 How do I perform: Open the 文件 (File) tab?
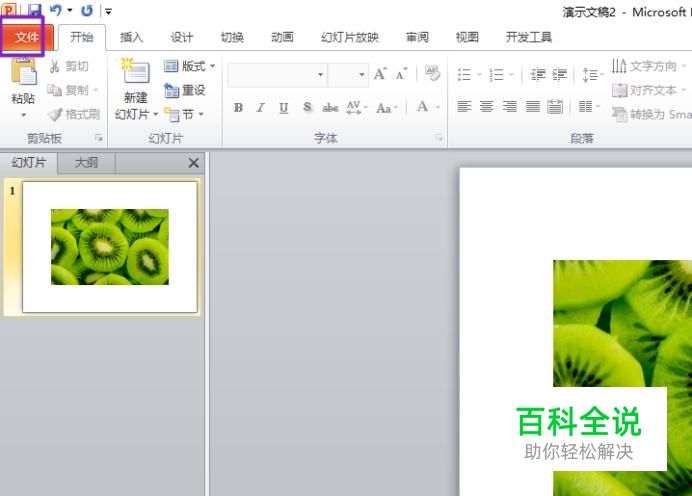pos(27,38)
